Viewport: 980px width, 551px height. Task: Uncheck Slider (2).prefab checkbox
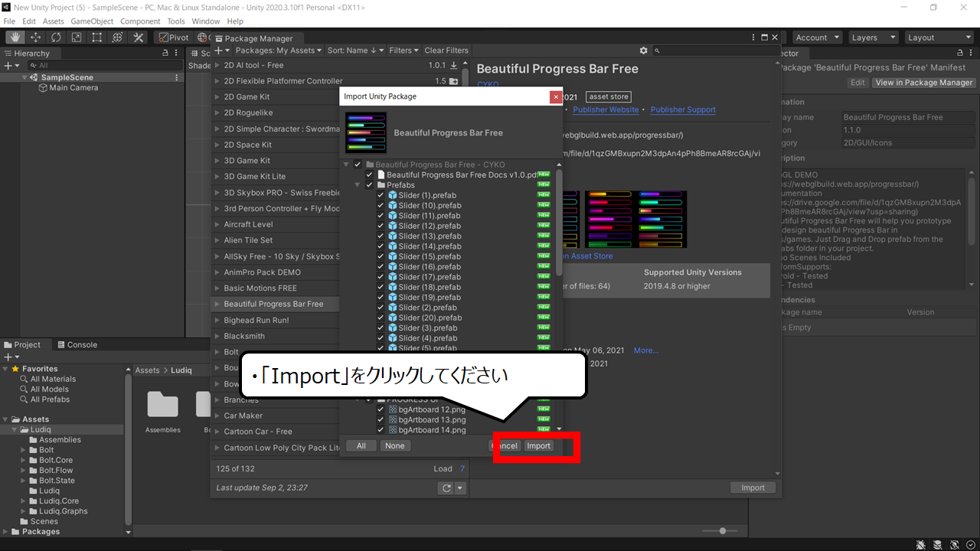[381, 308]
